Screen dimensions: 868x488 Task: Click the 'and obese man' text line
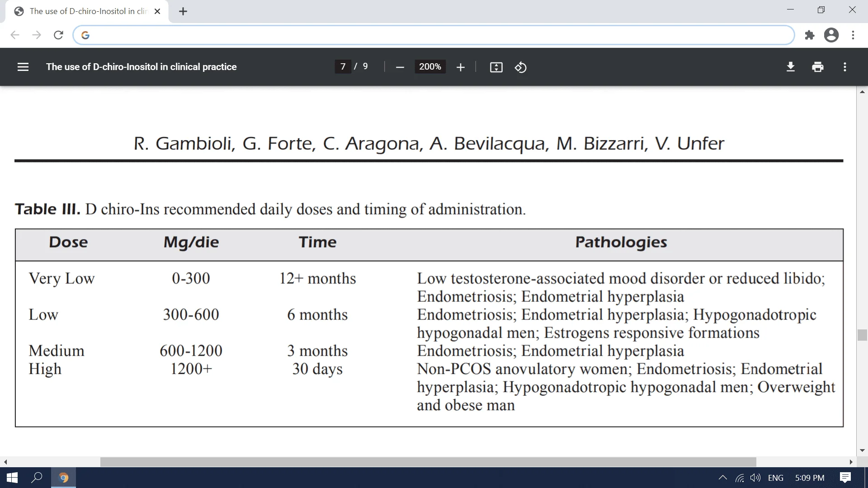(466, 405)
